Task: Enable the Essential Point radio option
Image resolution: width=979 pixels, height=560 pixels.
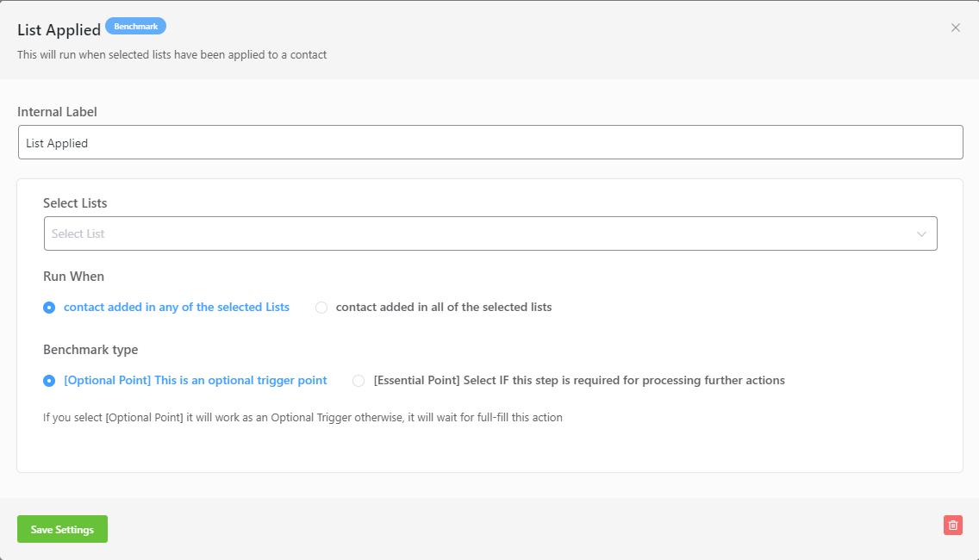Action: coord(359,380)
